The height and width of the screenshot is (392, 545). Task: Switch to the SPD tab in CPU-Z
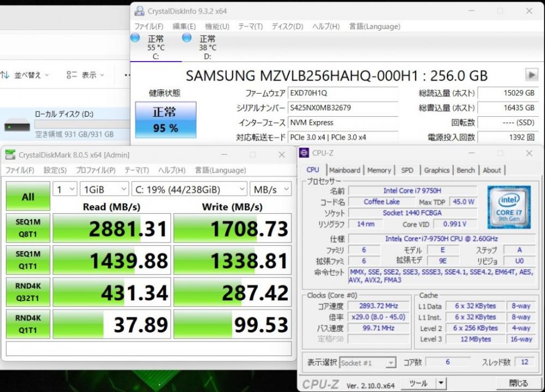pyautogui.click(x=407, y=170)
